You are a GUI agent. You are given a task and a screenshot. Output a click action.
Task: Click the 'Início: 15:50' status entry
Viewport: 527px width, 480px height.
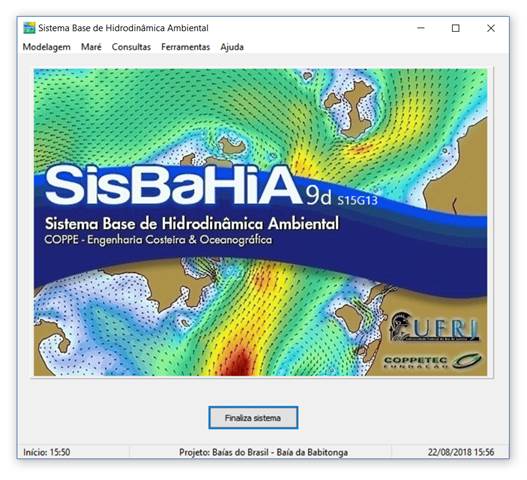[47, 452]
